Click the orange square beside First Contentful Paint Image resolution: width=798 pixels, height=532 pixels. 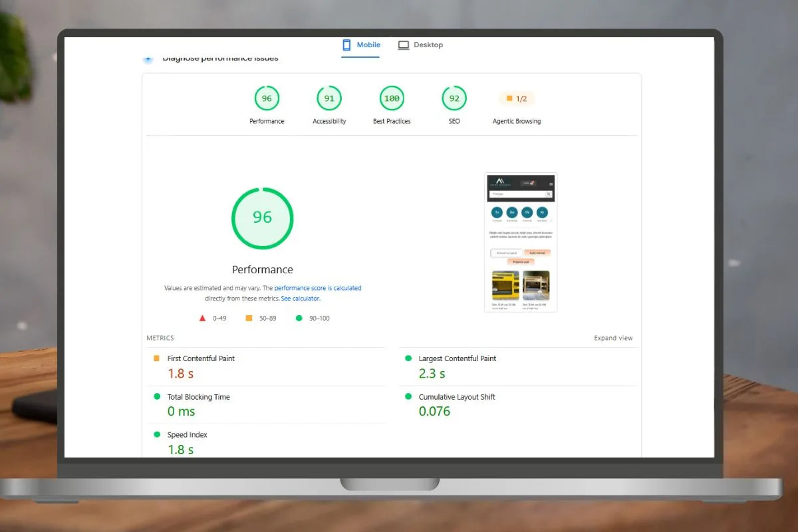157,358
